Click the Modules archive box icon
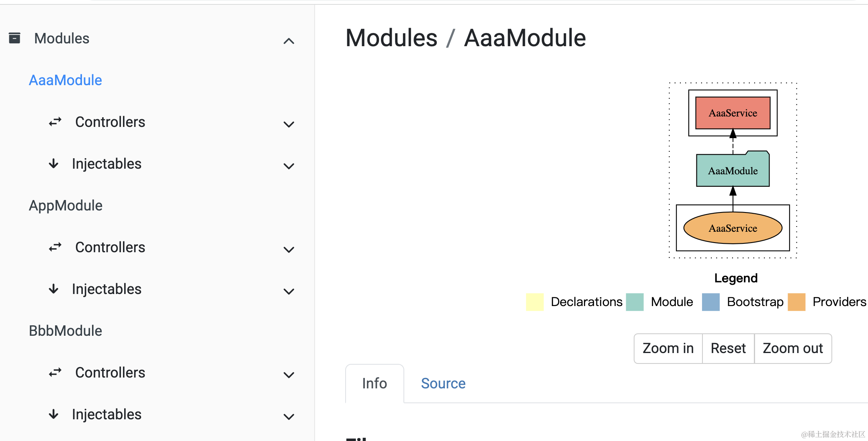This screenshot has height=441, width=868. pos(14,38)
